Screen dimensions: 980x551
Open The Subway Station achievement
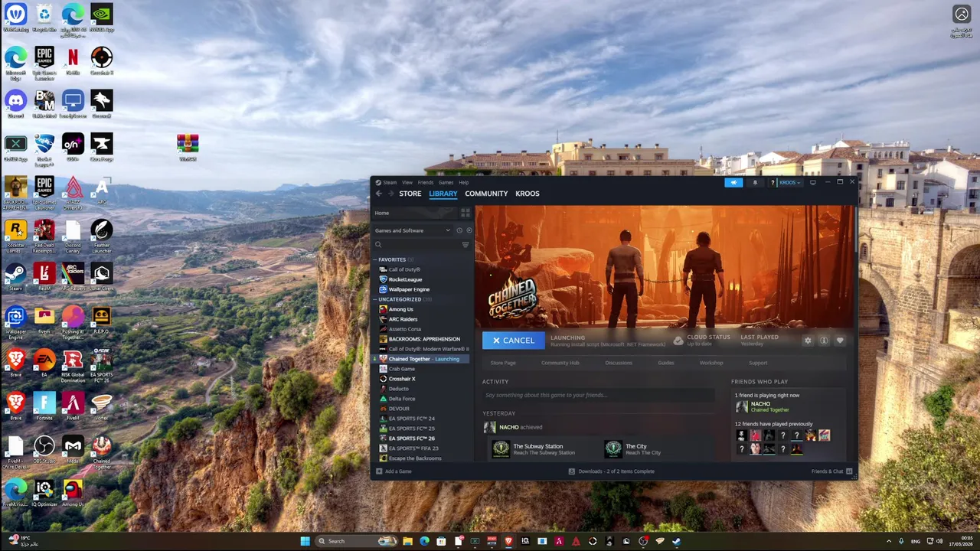click(537, 449)
